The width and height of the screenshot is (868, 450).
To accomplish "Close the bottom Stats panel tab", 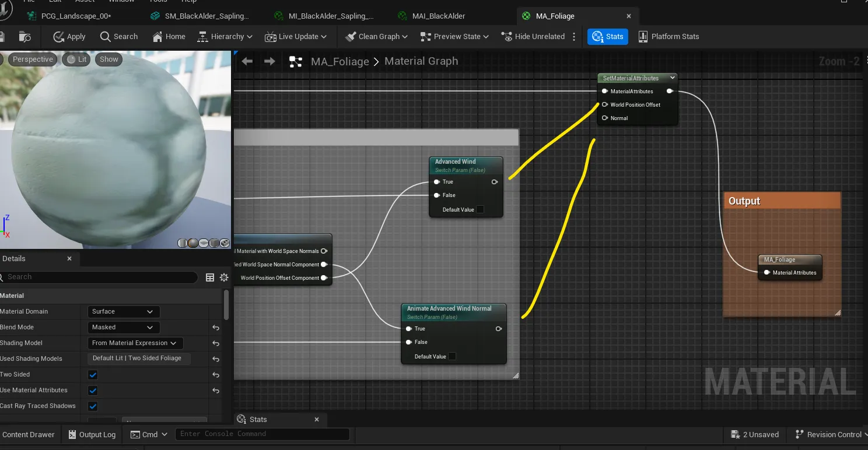I will pyautogui.click(x=317, y=420).
